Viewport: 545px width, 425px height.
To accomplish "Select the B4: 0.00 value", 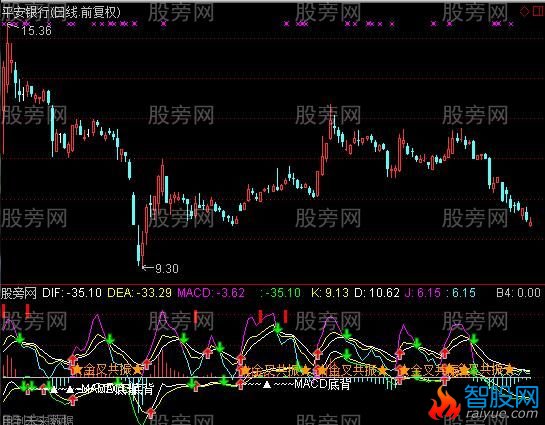I will 518,293.
